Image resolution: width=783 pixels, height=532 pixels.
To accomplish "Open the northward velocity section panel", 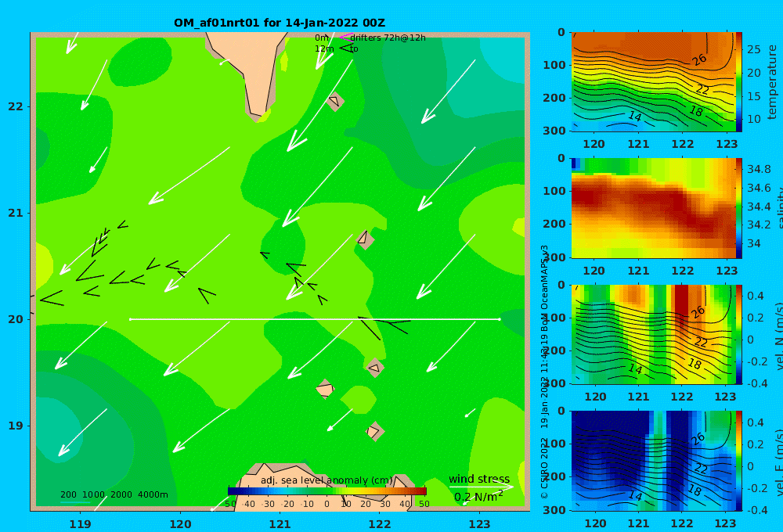I will [653, 334].
